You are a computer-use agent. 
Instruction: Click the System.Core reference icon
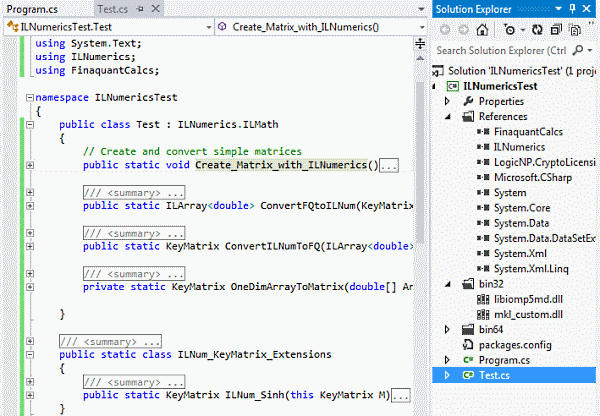[483, 208]
